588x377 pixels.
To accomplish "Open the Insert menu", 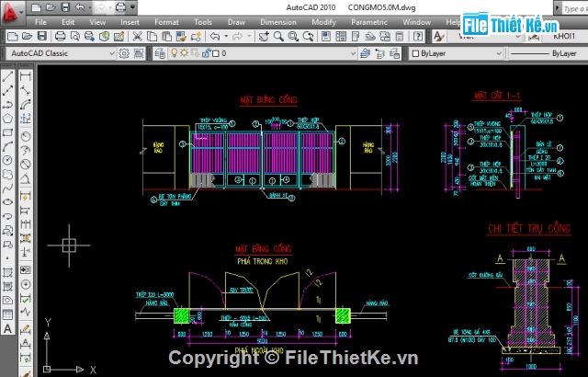I will coord(130,22).
